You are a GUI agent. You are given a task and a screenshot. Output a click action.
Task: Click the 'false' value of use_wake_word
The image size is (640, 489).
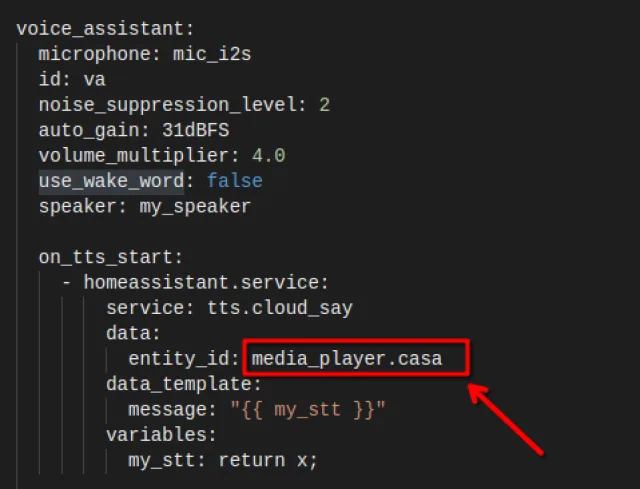(x=234, y=181)
